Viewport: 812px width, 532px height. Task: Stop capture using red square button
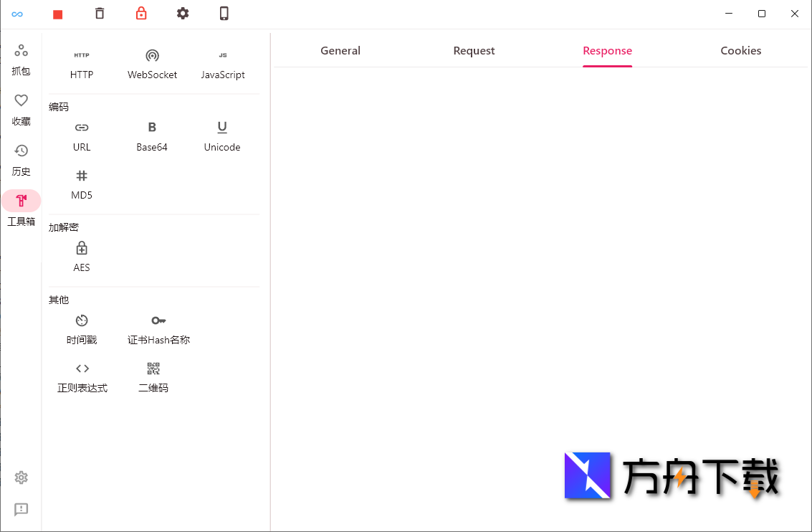click(x=58, y=13)
